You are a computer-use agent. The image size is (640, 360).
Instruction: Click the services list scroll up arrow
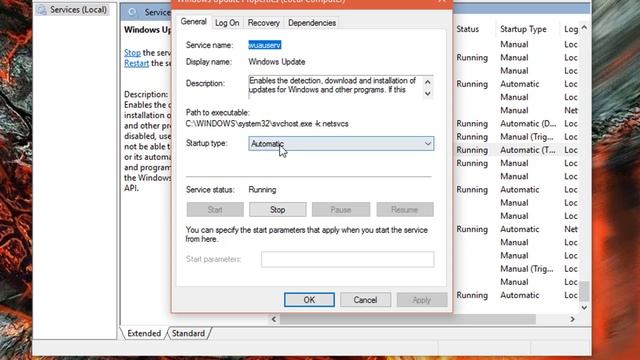pos(584,28)
